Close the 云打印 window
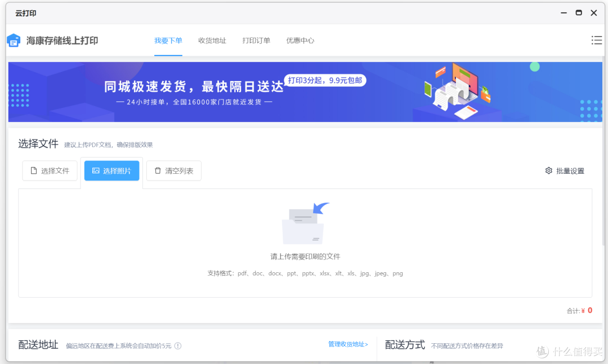Viewport: 608px width, 364px height. 594,13
